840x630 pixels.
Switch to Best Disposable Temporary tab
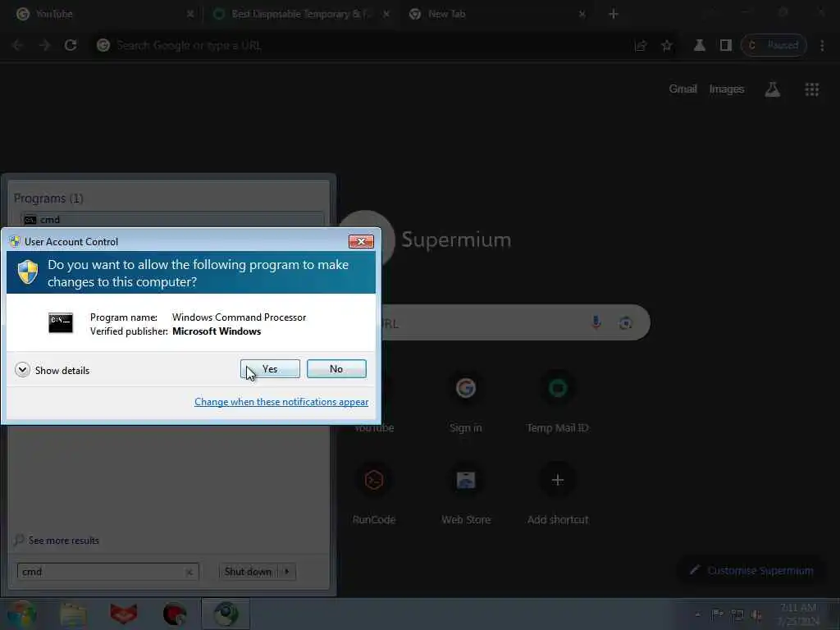[300, 14]
